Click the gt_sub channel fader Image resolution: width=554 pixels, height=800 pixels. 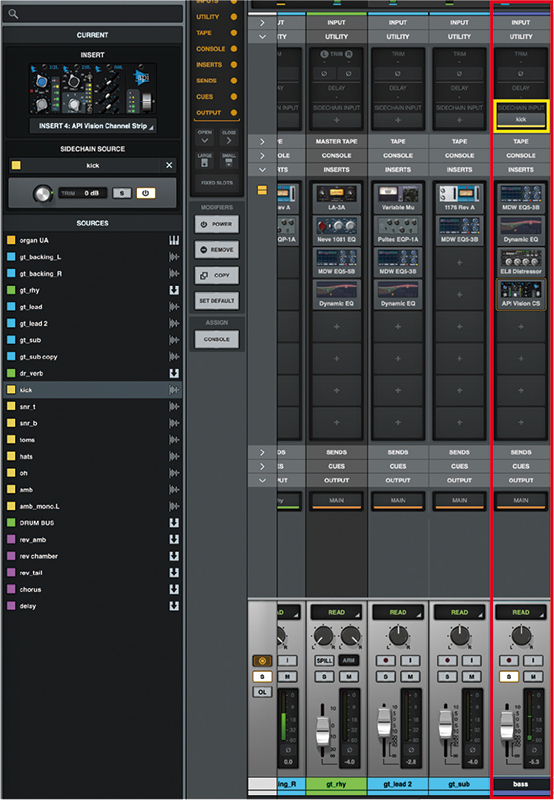[x=445, y=724]
